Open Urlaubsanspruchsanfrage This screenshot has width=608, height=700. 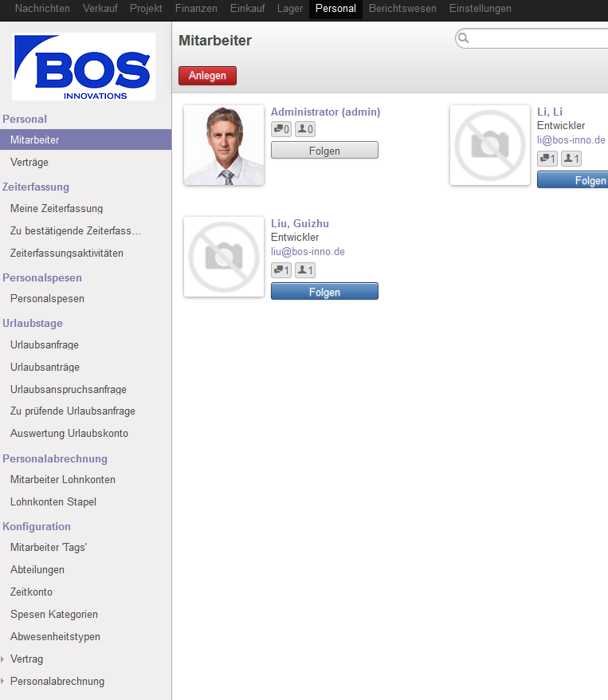(x=69, y=389)
